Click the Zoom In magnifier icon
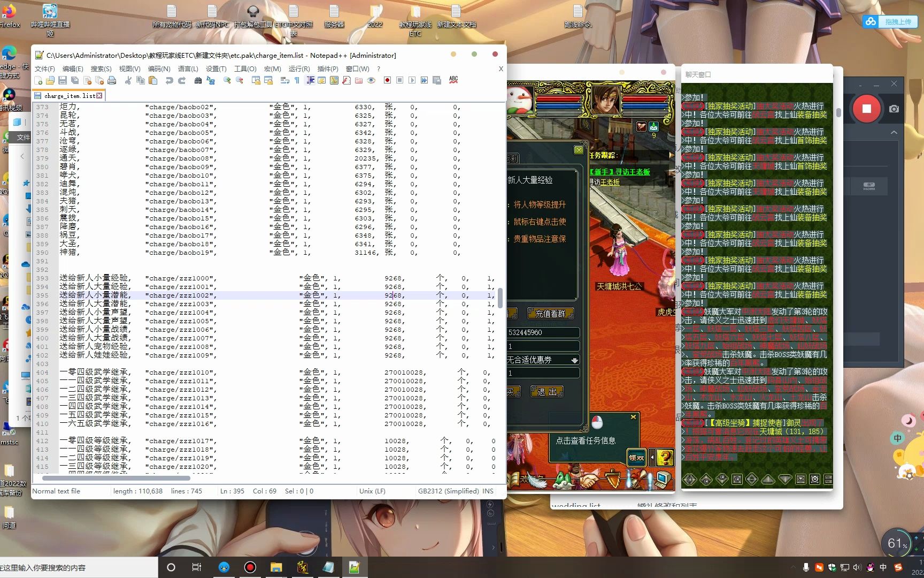 click(x=227, y=80)
